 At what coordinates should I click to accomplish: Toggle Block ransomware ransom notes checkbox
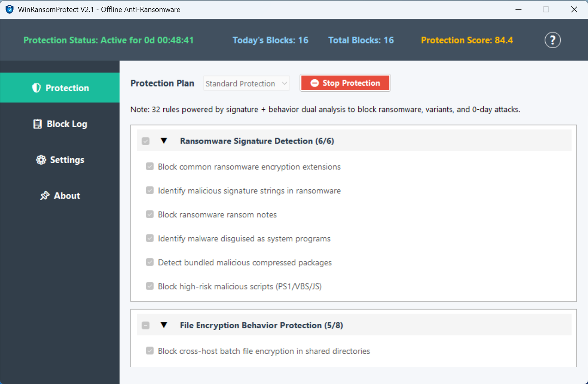click(x=150, y=215)
